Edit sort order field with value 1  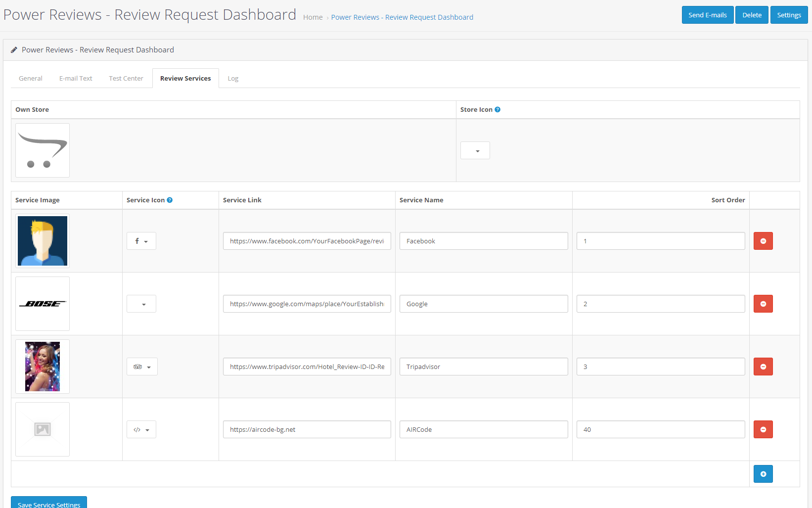pos(661,241)
